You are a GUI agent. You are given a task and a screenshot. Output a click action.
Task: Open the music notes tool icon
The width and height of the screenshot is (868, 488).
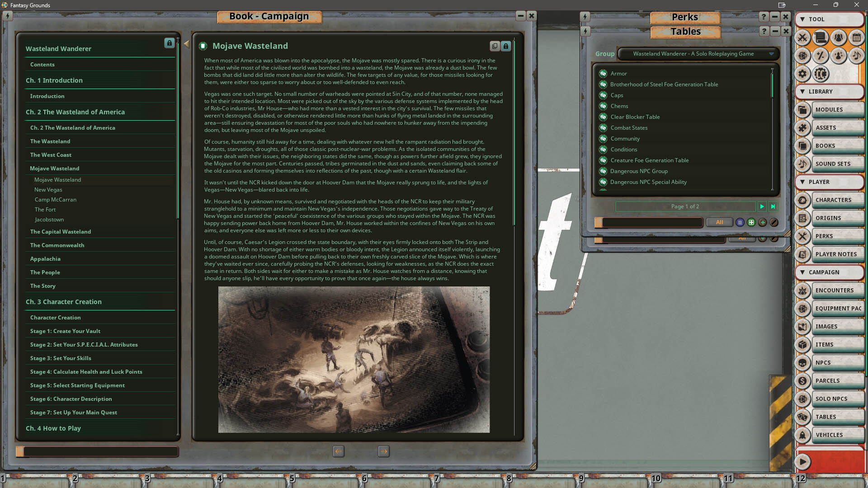click(x=856, y=56)
